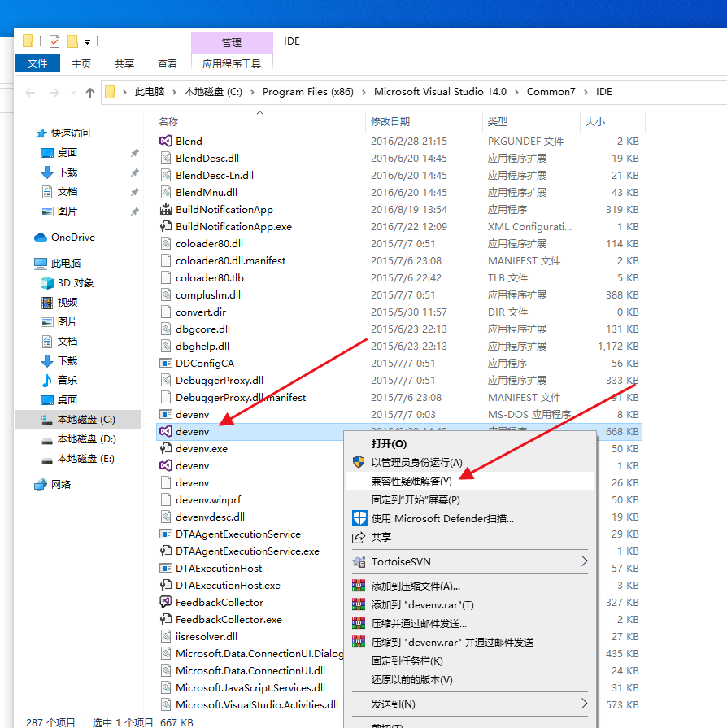Viewport: 727px width, 728px height.
Task: Click WinRAR icon beside 添加到压缩文件(A)
Action: (359, 586)
